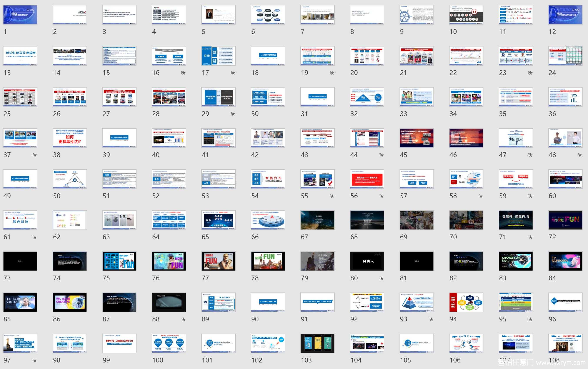This screenshot has width=588, height=369.
Task: Click the star icon beside slide 88
Action: pyautogui.click(x=183, y=319)
